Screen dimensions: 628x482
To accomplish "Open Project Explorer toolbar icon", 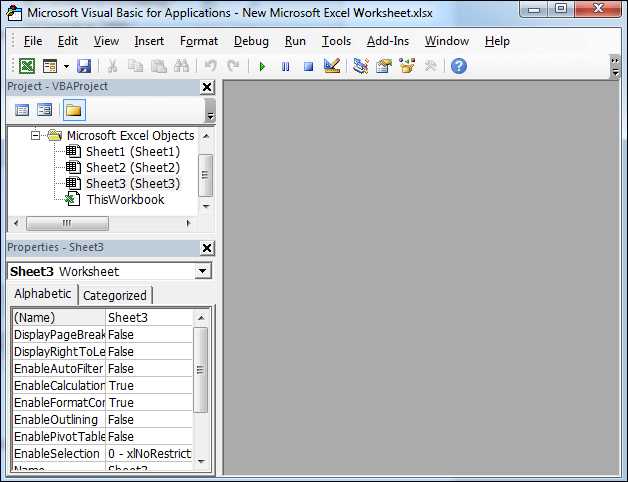I will click(360, 66).
